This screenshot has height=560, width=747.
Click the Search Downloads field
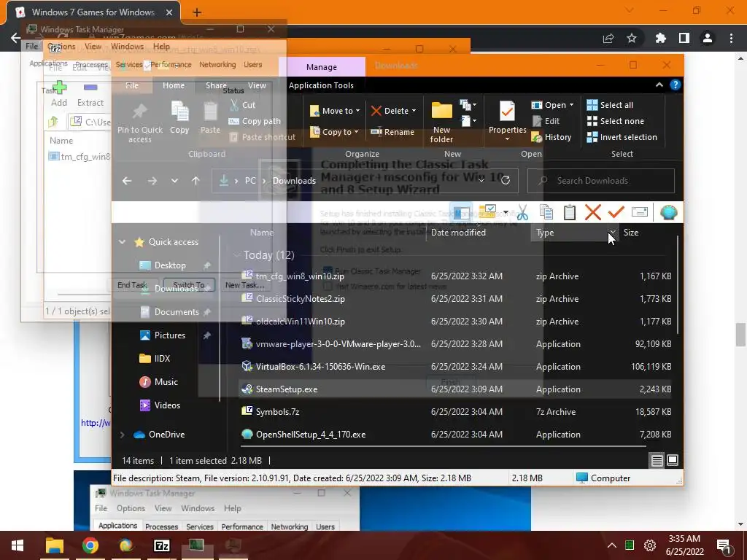pyautogui.click(x=601, y=181)
